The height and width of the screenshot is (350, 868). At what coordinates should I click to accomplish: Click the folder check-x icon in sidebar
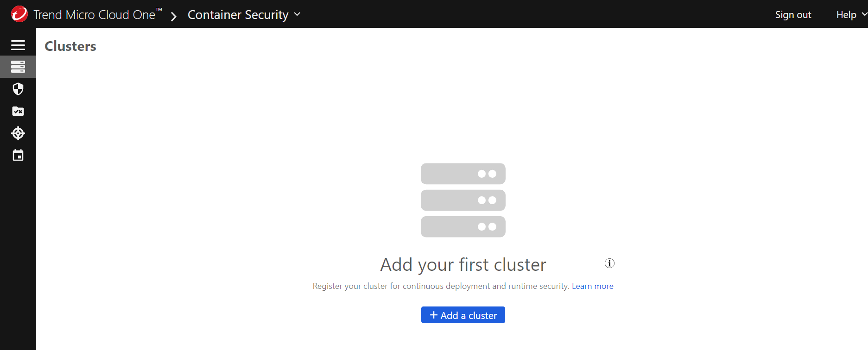tap(18, 111)
